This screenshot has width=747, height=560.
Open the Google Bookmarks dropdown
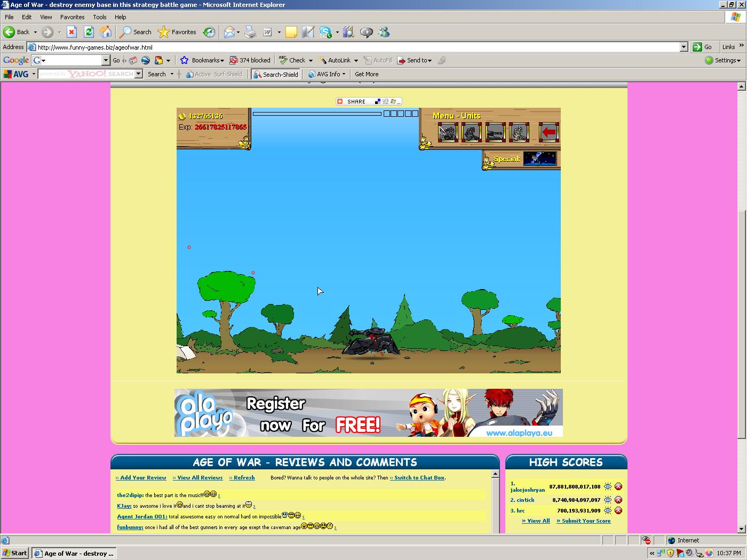pyautogui.click(x=202, y=60)
